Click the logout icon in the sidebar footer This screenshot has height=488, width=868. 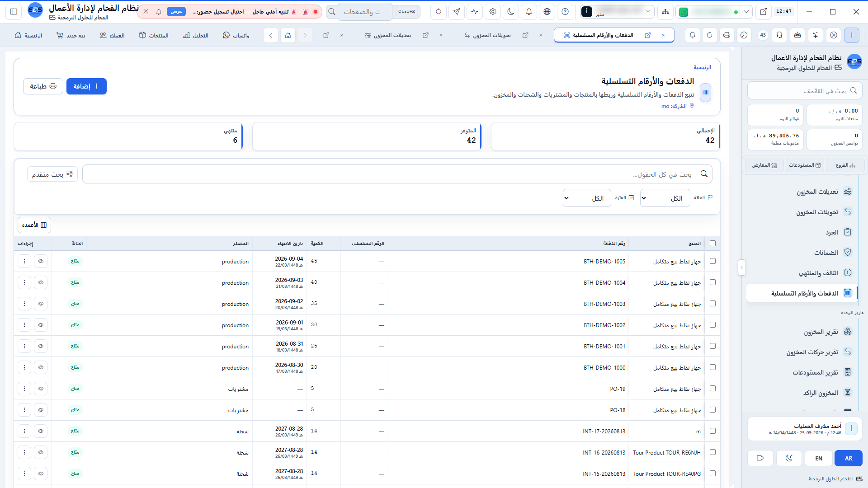[760, 458]
